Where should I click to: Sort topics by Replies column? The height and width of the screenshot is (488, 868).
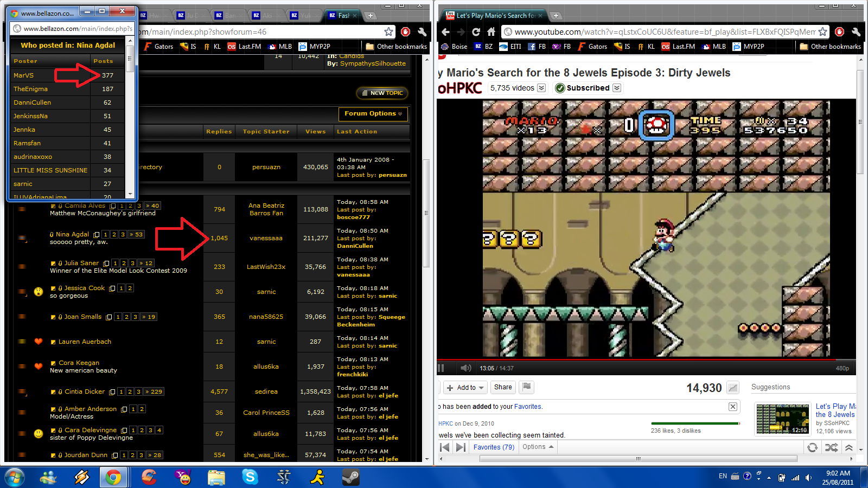click(219, 131)
